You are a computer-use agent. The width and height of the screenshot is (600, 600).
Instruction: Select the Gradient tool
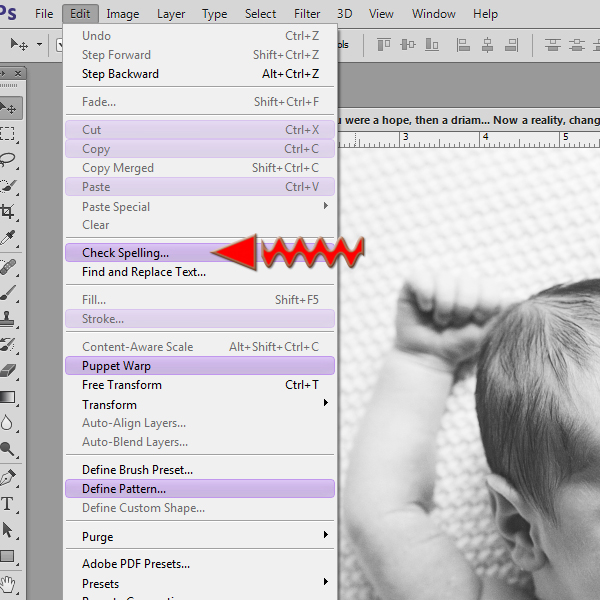tap(7, 397)
